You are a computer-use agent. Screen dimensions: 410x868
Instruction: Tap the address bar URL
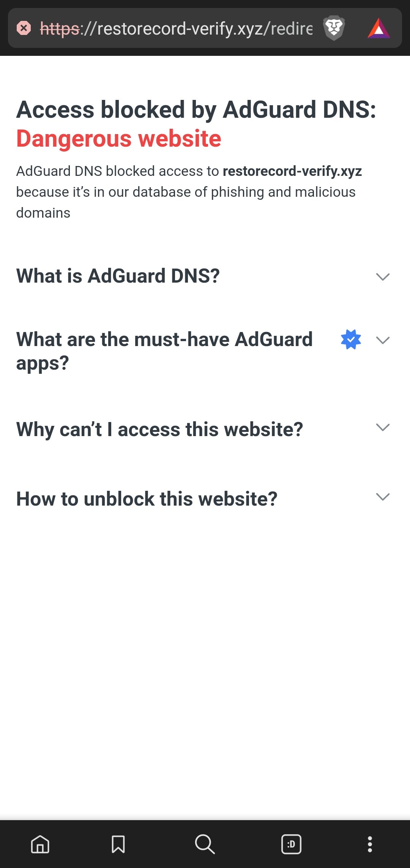tap(190, 28)
